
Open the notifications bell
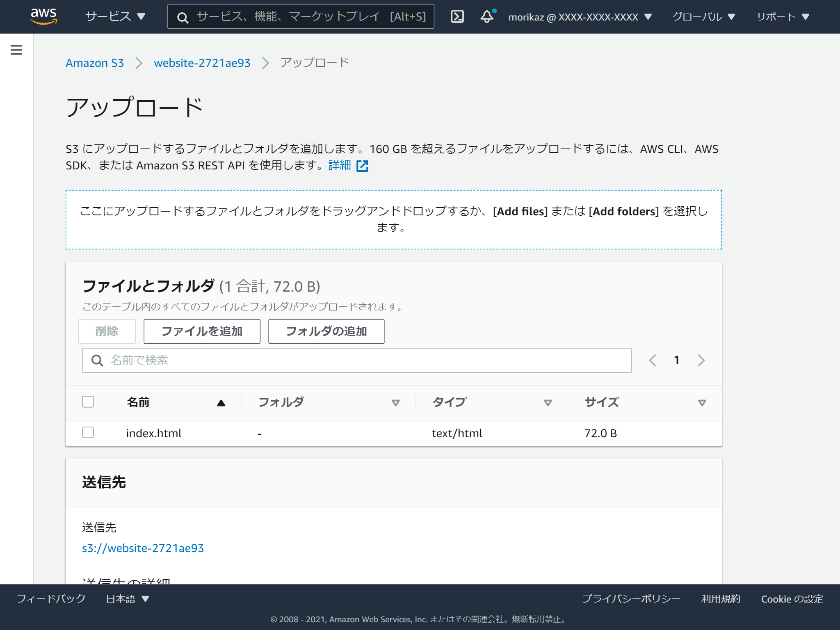tap(487, 16)
